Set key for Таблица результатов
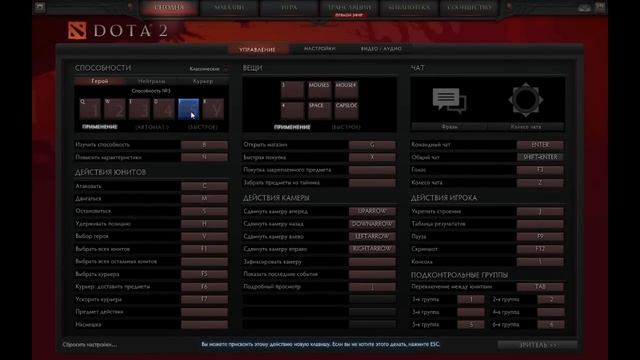 (540, 224)
